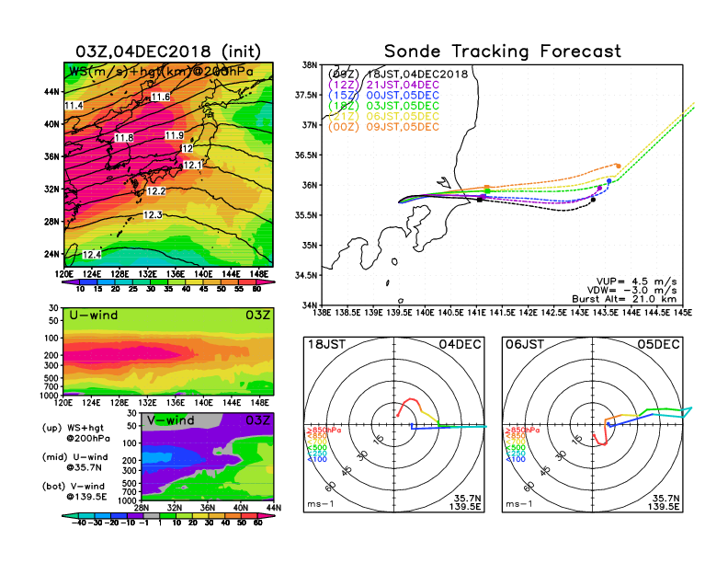Select legend entry '(18Z) 03JST,05DEC'

coord(383,106)
